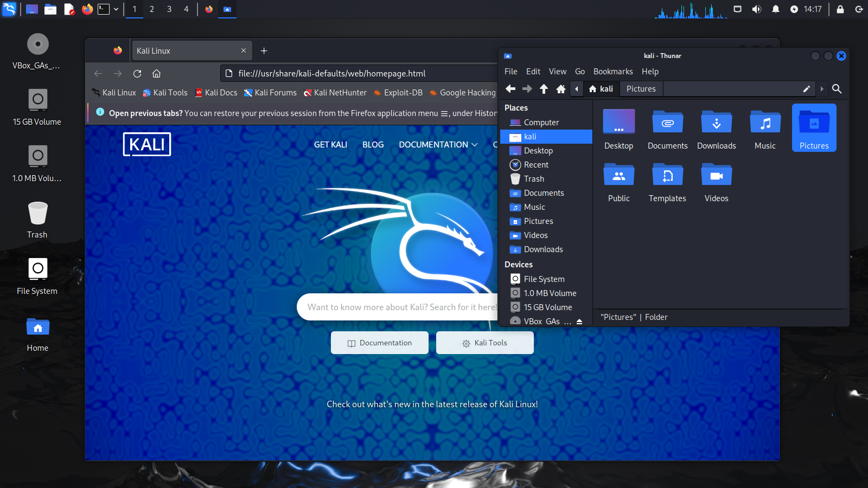The height and width of the screenshot is (488, 868).
Task: Click the Thunar search magnifier icon
Action: click(837, 89)
